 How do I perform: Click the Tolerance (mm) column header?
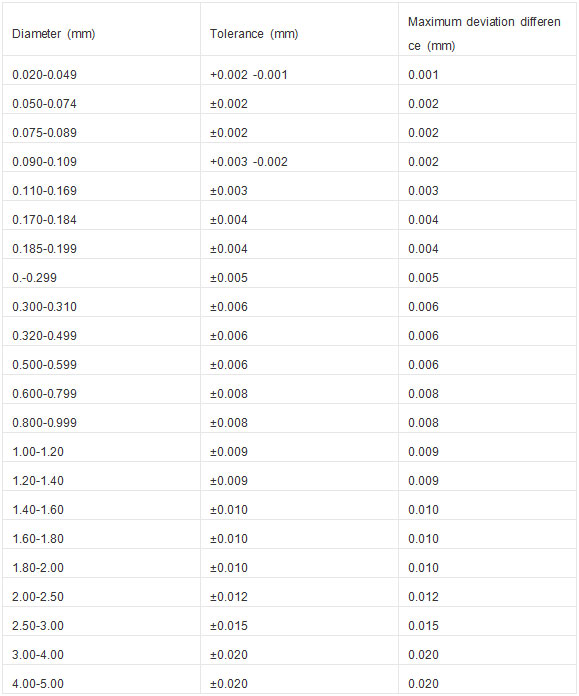pos(254,34)
